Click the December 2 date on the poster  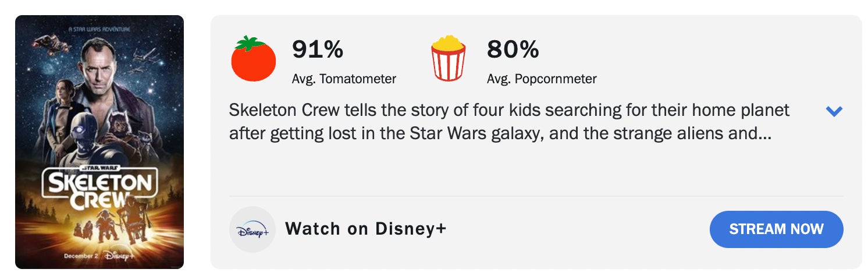point(80,255)
